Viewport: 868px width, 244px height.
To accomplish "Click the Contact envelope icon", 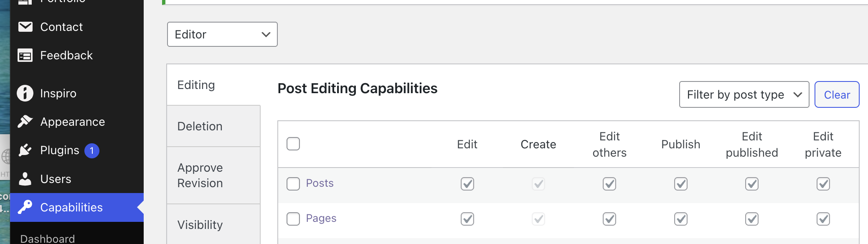I will [25, 27].
